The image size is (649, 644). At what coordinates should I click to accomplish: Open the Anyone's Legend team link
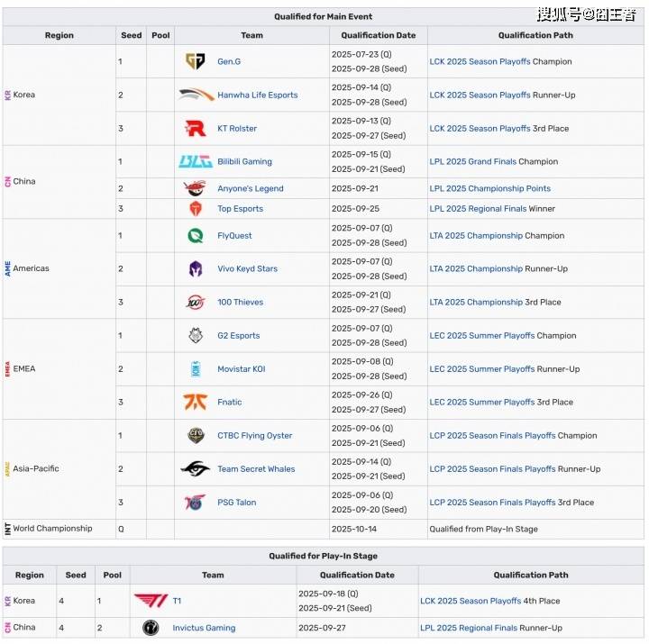click(250, 189)
